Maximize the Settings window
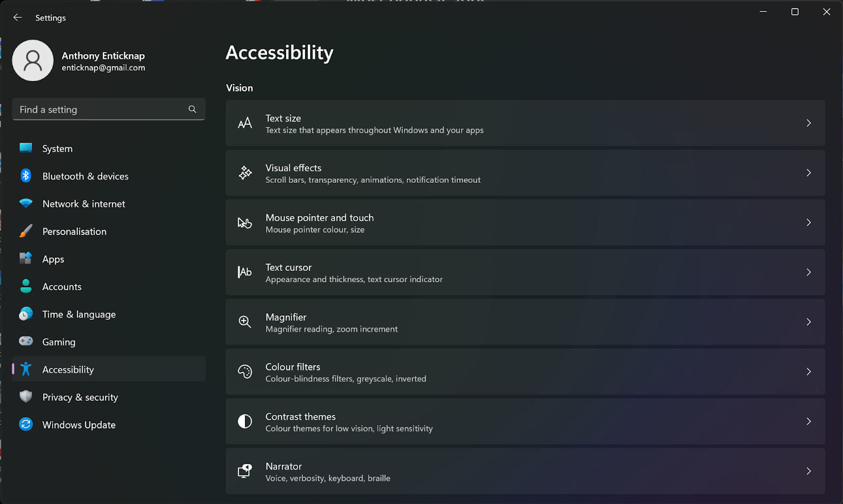Screen dimensions: 843x504 click(795, 12)
